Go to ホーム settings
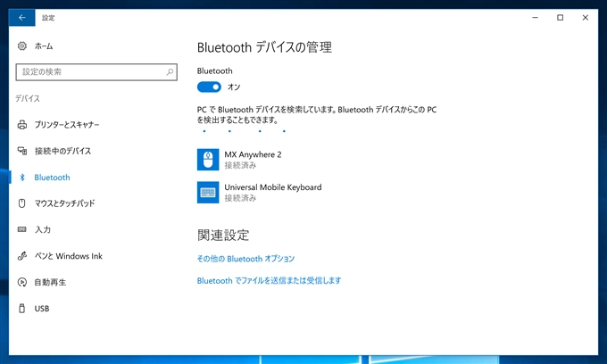 pos(44,46)
